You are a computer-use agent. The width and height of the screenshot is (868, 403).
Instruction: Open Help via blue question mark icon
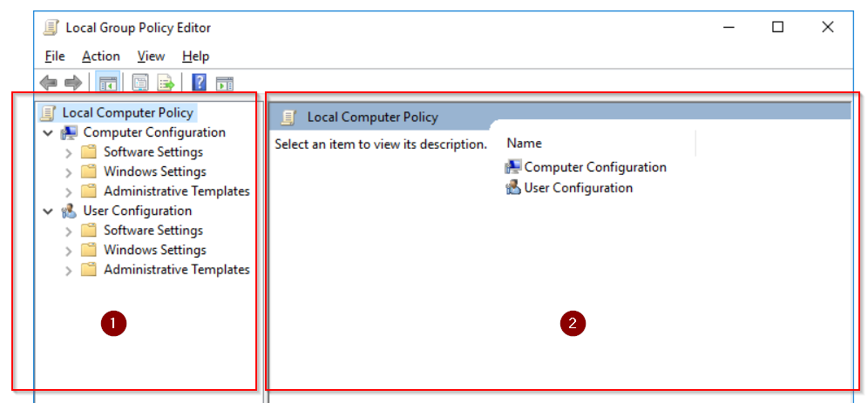coord(199,83)
